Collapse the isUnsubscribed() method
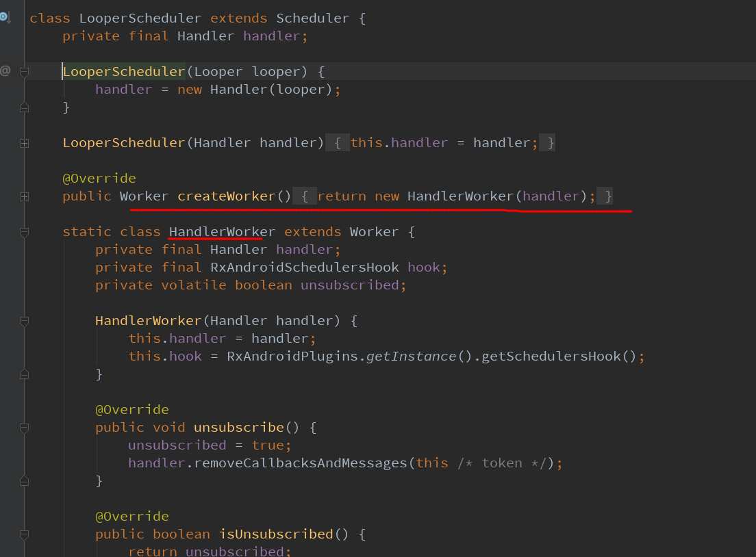The width and height of the screenshot is (756, 557). pos(24,534)
